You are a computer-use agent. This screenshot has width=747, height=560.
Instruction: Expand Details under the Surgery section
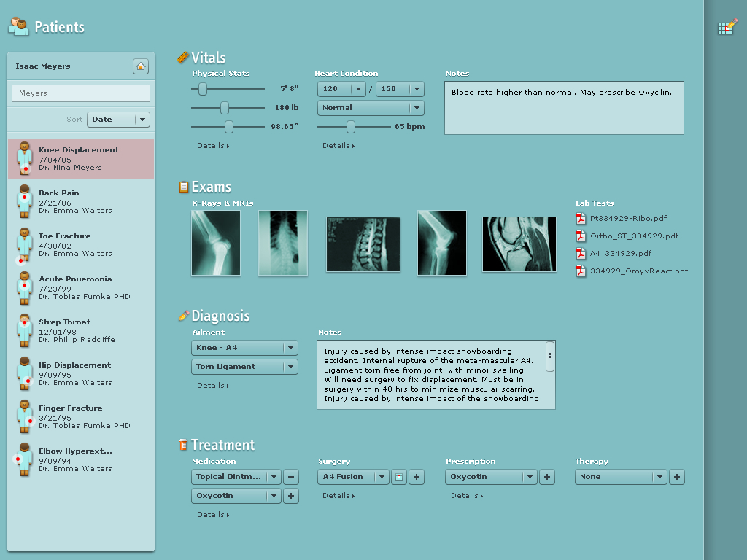[338, 496]
